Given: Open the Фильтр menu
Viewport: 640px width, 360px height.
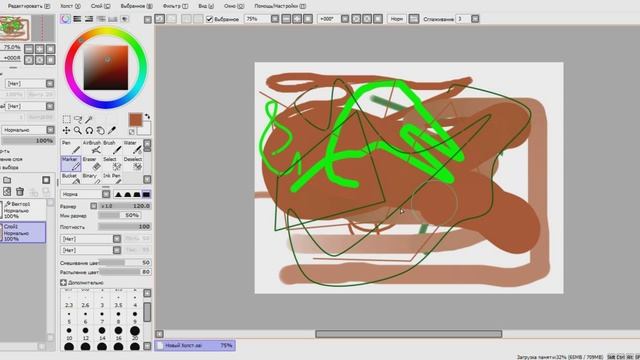Looking at the screenshot, I should 175,6.
